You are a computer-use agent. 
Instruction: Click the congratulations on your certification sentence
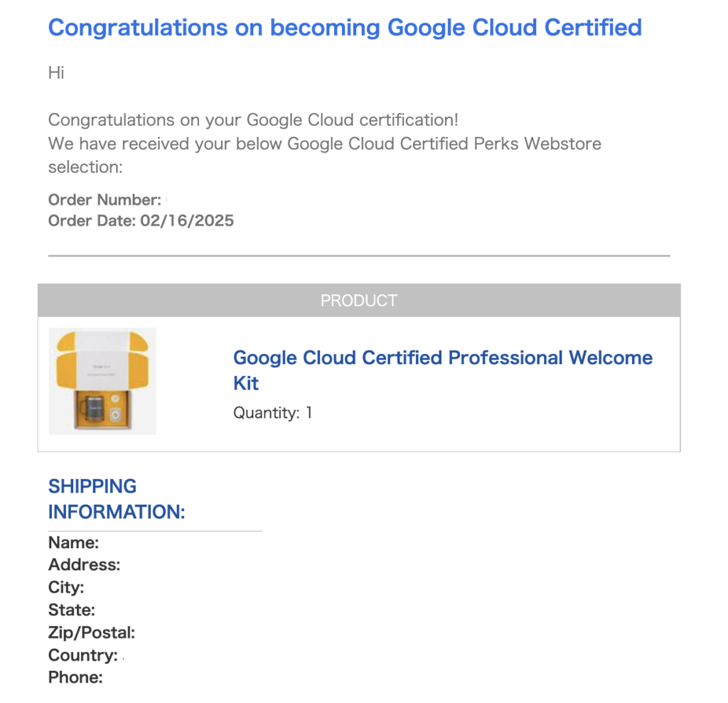point(253,120)
